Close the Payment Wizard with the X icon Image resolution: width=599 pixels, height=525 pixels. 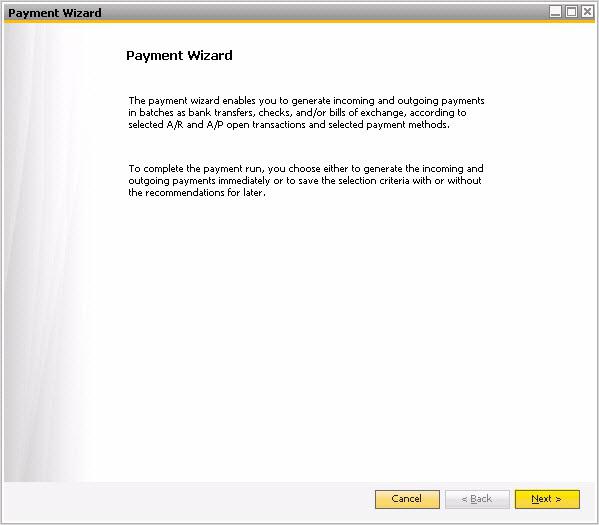click(587, 12)
